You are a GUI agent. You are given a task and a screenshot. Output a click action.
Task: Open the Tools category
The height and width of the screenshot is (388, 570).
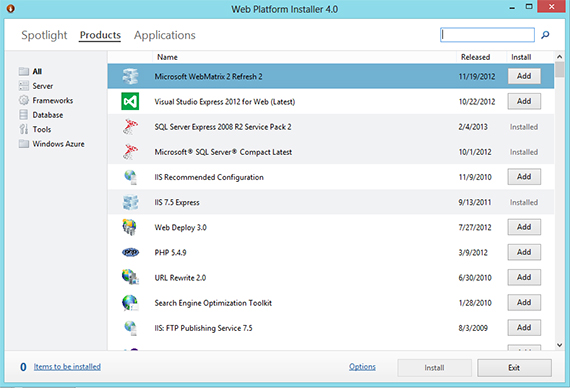click(x=42, y=129)
